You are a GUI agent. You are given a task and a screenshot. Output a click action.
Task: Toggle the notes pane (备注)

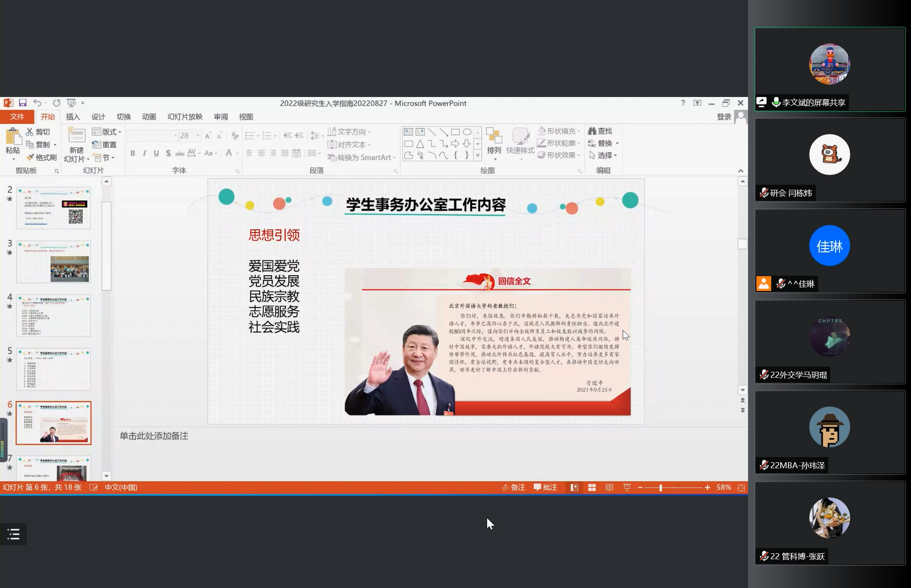coord(514,487)
